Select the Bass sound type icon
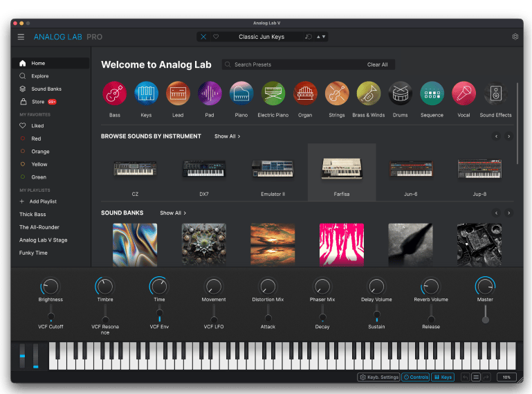The height and width of the screenshot is (394, 532). click(114, 93)
